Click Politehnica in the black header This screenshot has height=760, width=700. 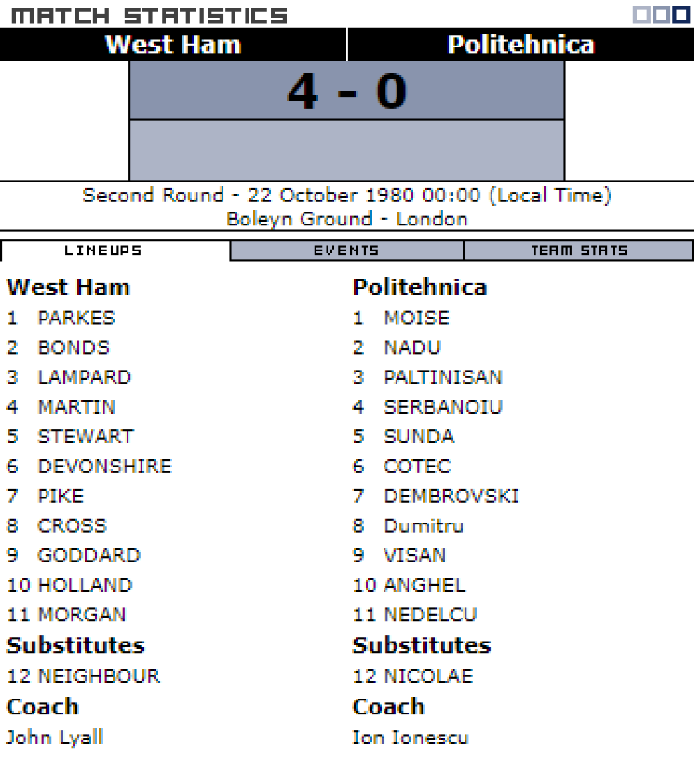(x=520, y=45)
